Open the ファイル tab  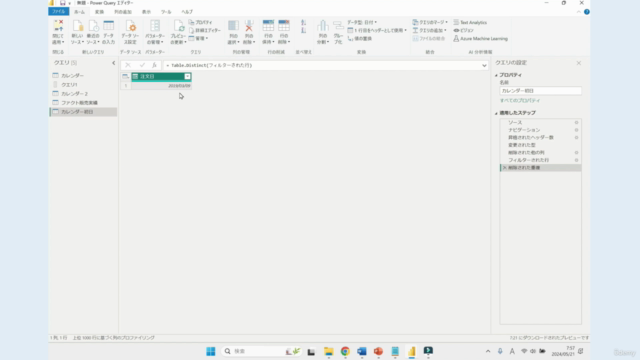coord(59,11)
